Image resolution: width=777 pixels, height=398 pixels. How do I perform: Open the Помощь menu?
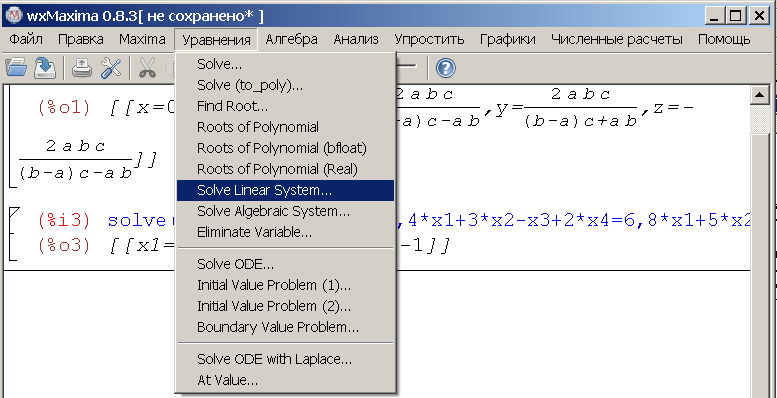pyautogui.click(x=724, y=39)
